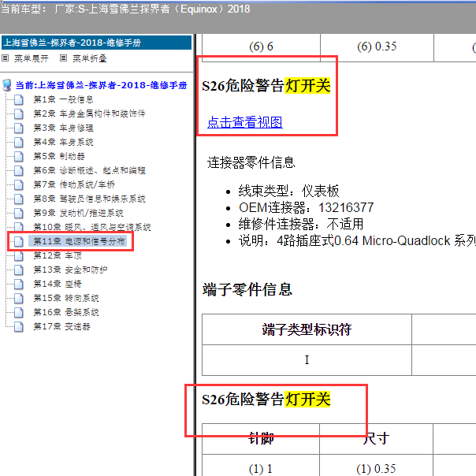This screenshot has height=476, width=476.
Task: Click the computer icon beside the root node
Action: pyautogui.click(x=7, y=85)
